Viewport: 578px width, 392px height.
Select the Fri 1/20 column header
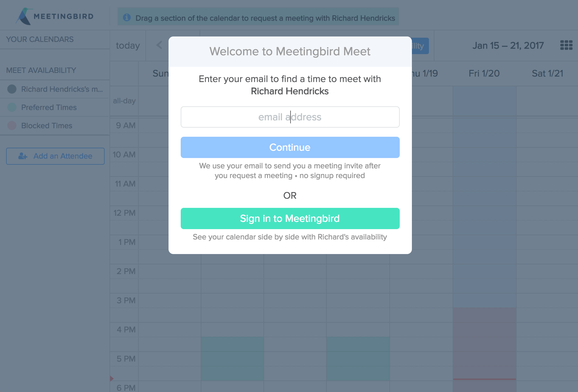click(x=484, y=74)
